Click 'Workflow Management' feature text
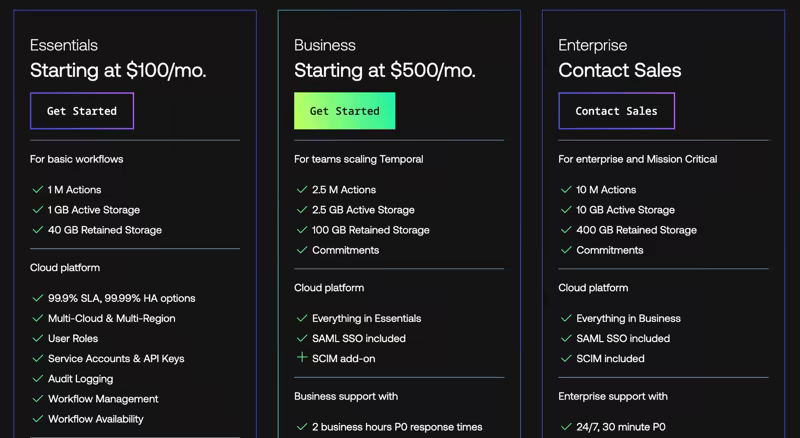Screen dimensions: 800x438 [103, 399]
